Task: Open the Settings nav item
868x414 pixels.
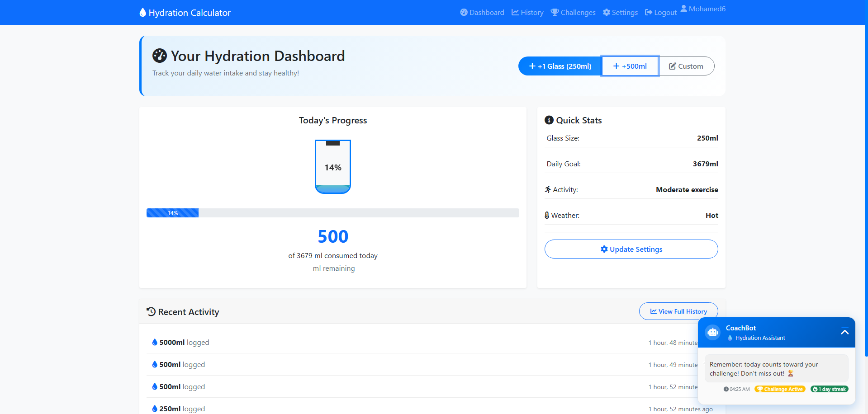Action: coord(620,13)
